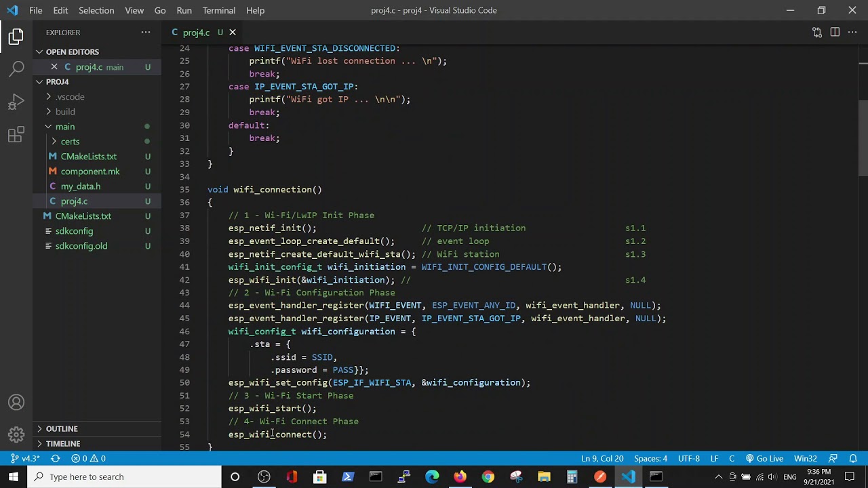868x488 pixels.
Task: Close proj4.c in Open Editors list
Action: click(54, 66)
